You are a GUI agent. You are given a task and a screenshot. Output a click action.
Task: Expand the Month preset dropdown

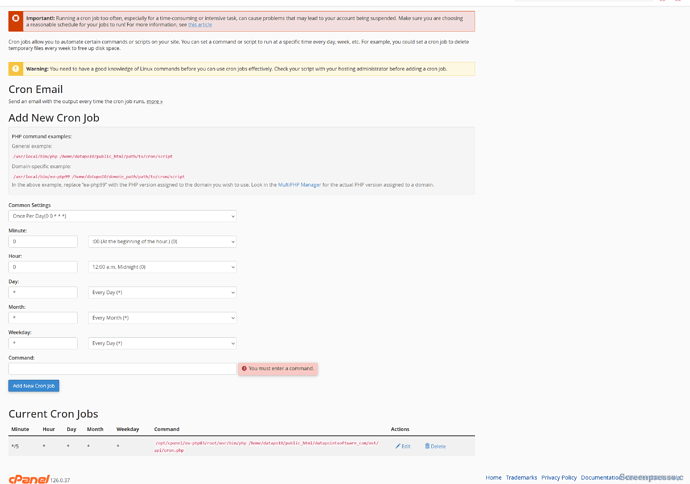click(162, 318)
